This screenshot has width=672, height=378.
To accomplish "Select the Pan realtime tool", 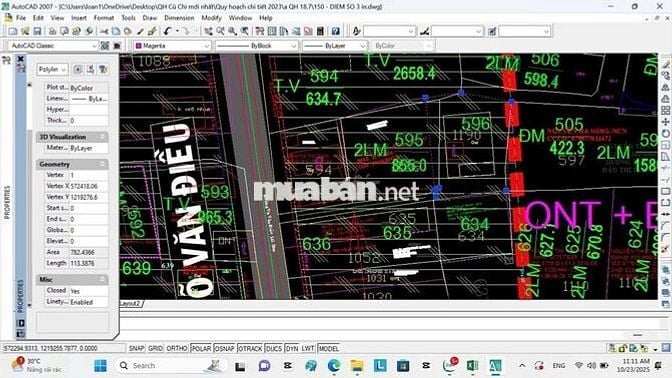I will pyautogui.click(x=208, y=31).
